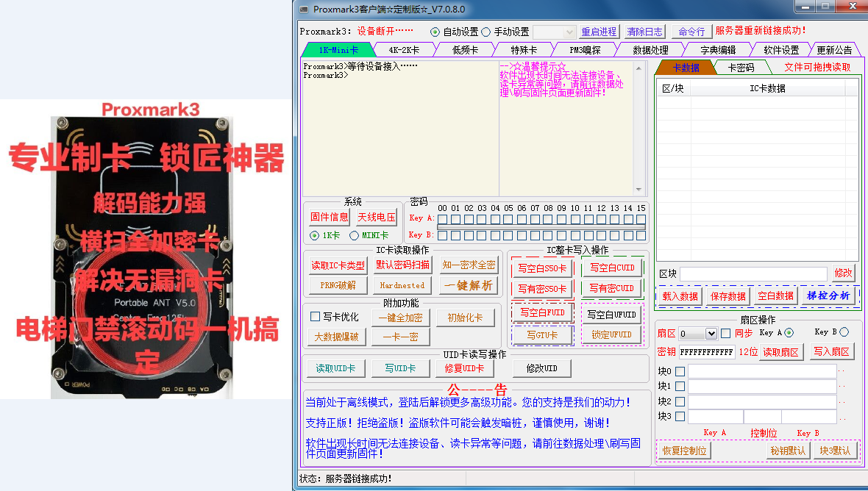Tick the 块0 checkbox
The width and height of the screenshot is (868, 491).
coord(680,372)
